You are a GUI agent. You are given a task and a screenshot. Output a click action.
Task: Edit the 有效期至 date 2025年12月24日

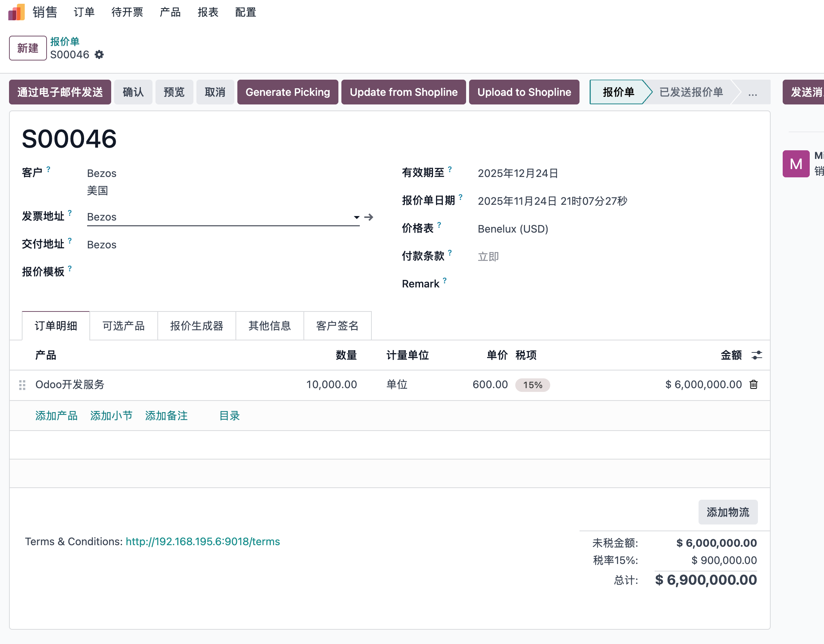518,173
